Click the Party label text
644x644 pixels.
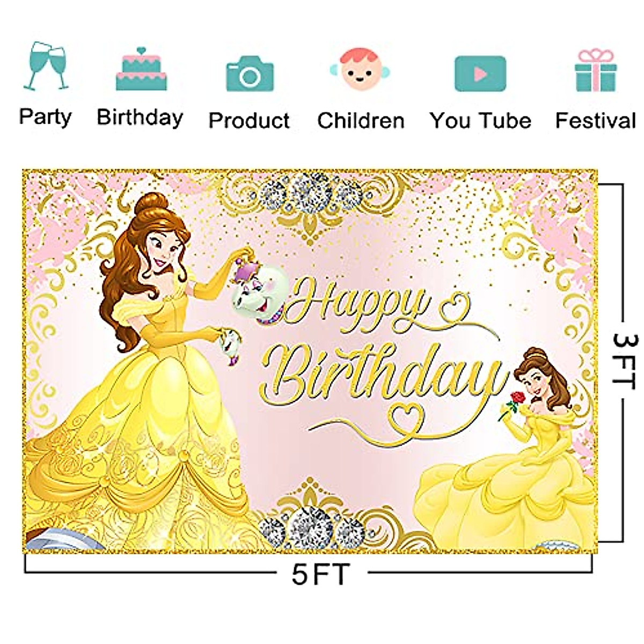tap(45, 117)
